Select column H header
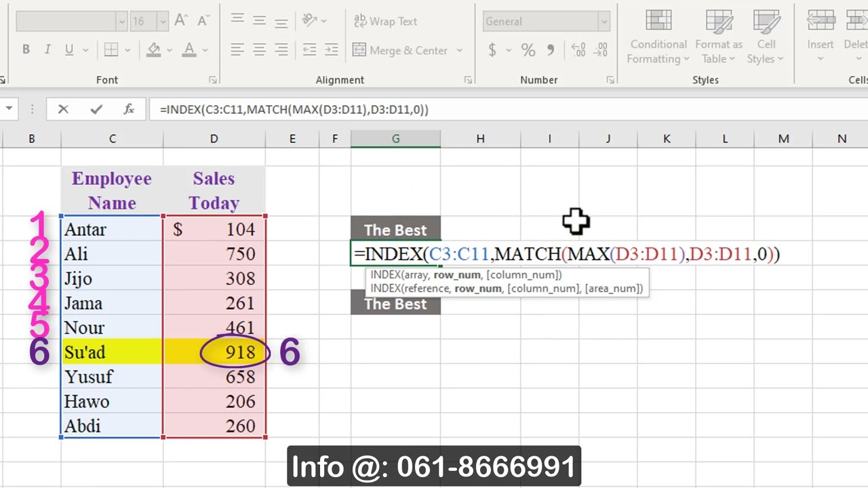Viewport: 868px width, 488px height. coord(480,138)
